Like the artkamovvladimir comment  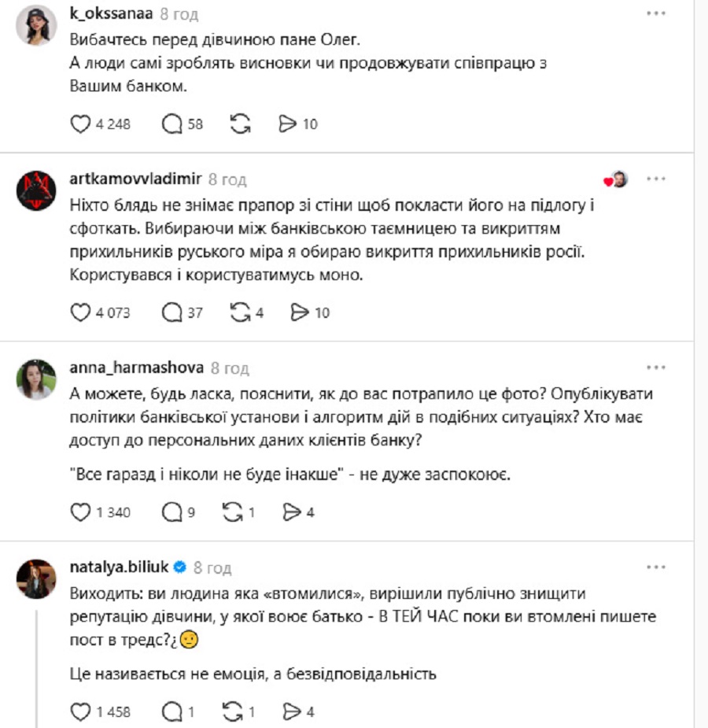pyautogui.click(x=81, y=312)
